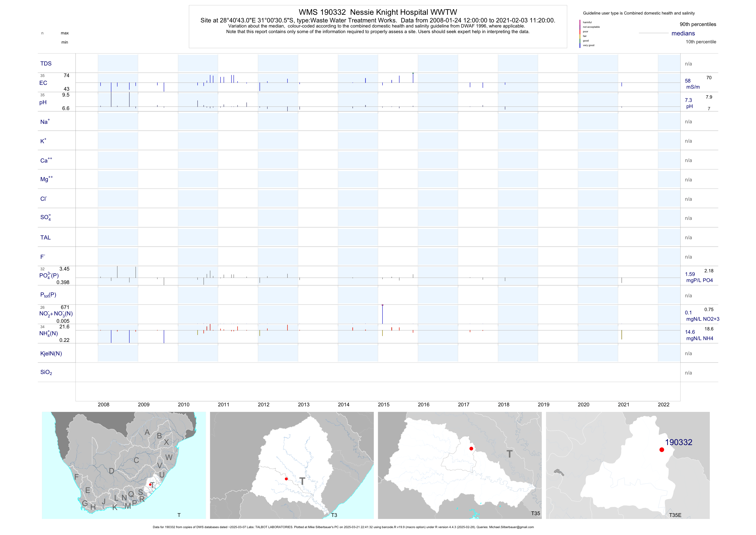Click the red site dot on T35E map
The width and height of the screenshot is (756, 535).
point(662,450)
